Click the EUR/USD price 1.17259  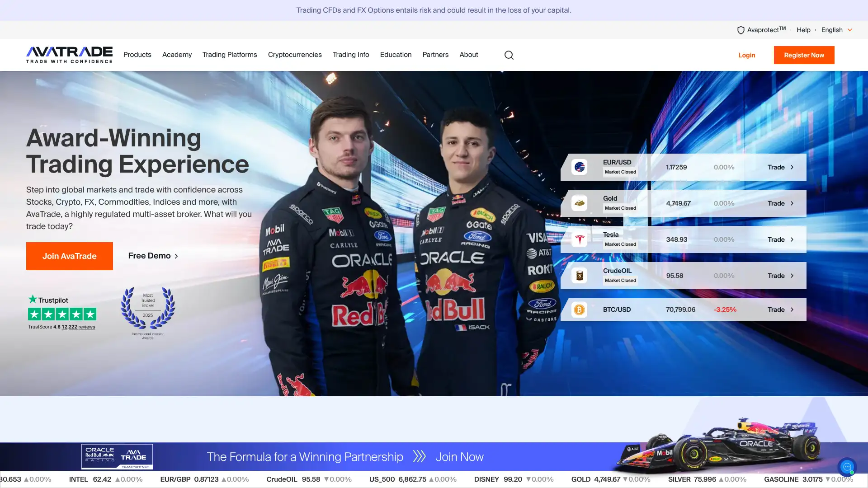pyautogui.click(x=676, y=167)
